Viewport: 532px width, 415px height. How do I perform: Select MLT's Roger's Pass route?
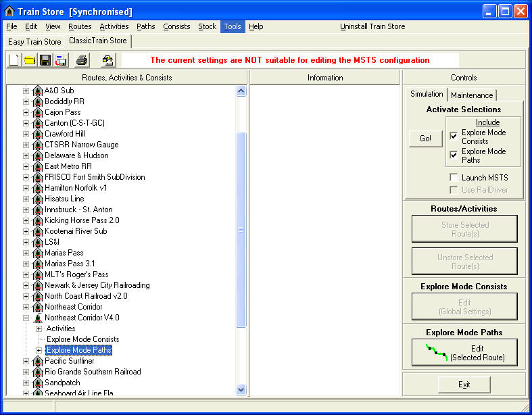click(x=76, y=274)
